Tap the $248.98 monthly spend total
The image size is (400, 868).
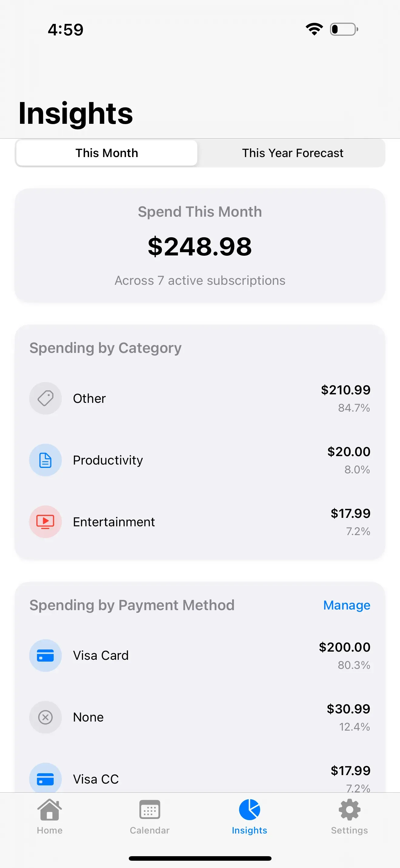tap(200, 246)
